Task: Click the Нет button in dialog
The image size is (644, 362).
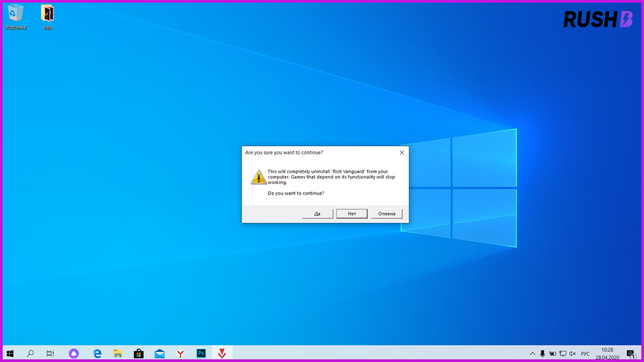Action: (x=352, y=213)
